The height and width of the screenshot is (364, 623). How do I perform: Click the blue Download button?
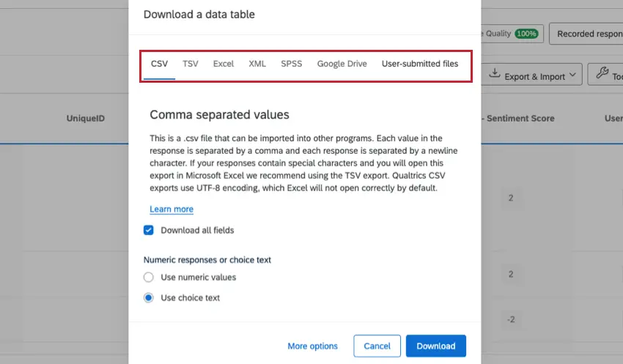(435, 346)
